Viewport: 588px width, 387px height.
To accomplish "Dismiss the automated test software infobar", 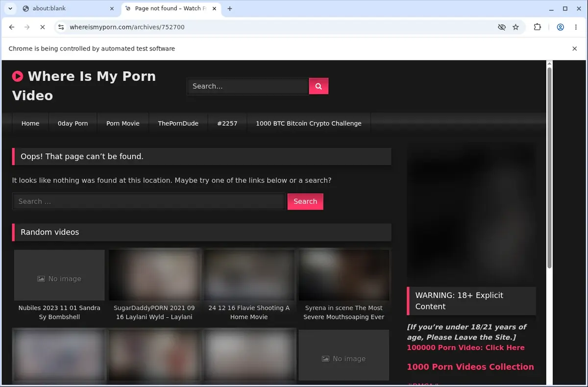I will [x=575, y=48].
